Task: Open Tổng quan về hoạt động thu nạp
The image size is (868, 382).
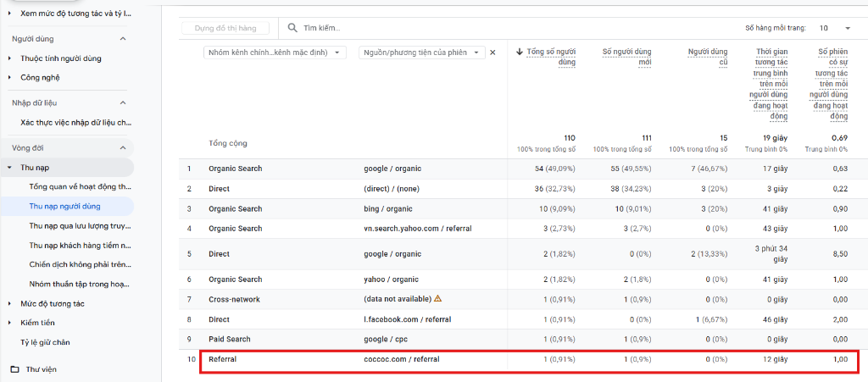Action: pyautogui.click(x=81, y=187)
